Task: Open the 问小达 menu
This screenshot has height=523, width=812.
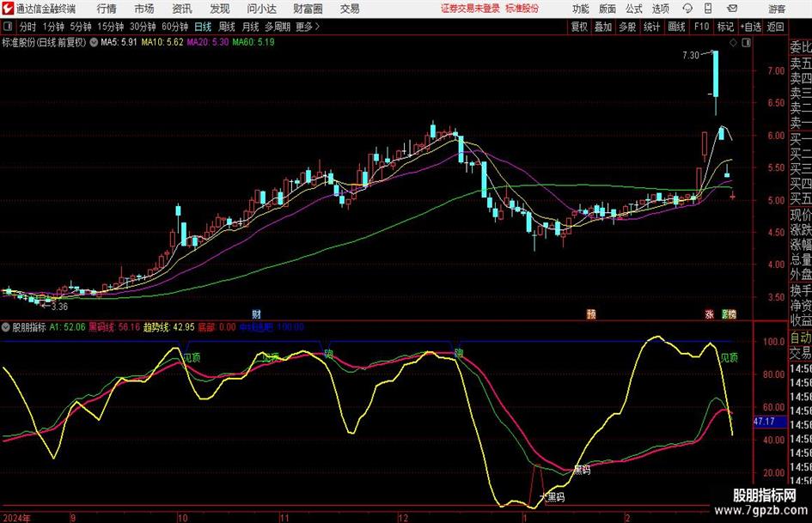Action: point(261,9)
